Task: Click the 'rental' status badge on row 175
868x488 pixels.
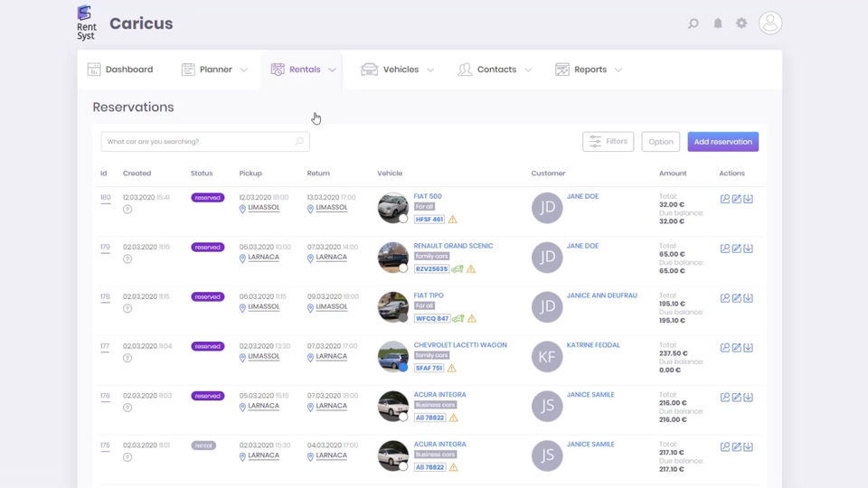Action: (203, 446)
